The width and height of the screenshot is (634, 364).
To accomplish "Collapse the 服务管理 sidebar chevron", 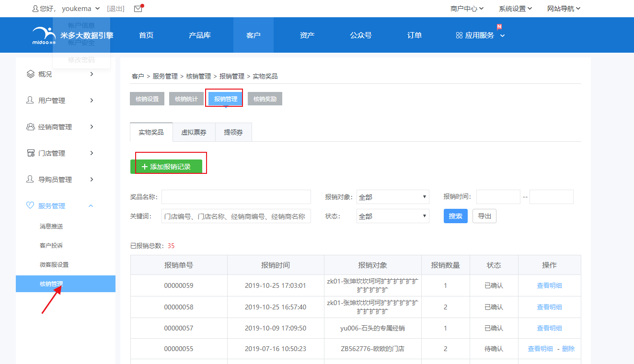I will tap(91, 206).
